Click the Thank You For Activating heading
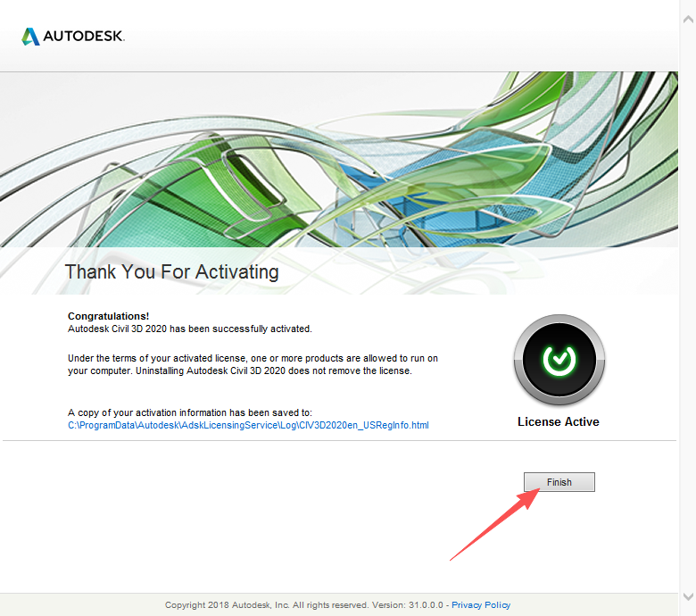The width and height of the screenshot is (696, 616). 171,271
